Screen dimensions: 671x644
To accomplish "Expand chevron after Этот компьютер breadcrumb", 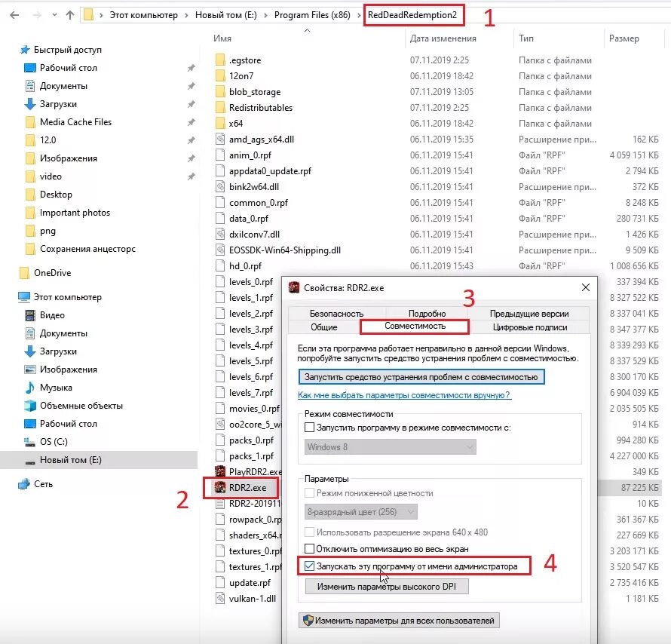I will click(x=186, y=15).
